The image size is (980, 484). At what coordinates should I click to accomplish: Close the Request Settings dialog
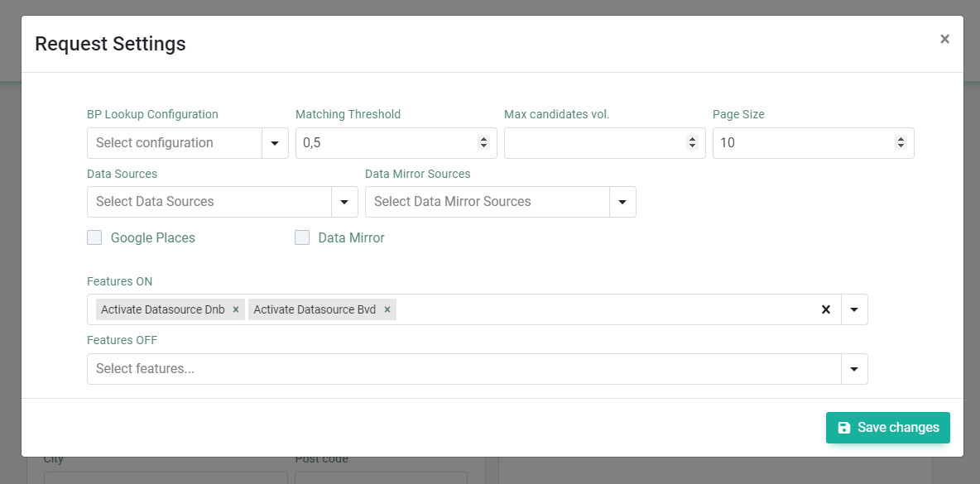point(944,39)
